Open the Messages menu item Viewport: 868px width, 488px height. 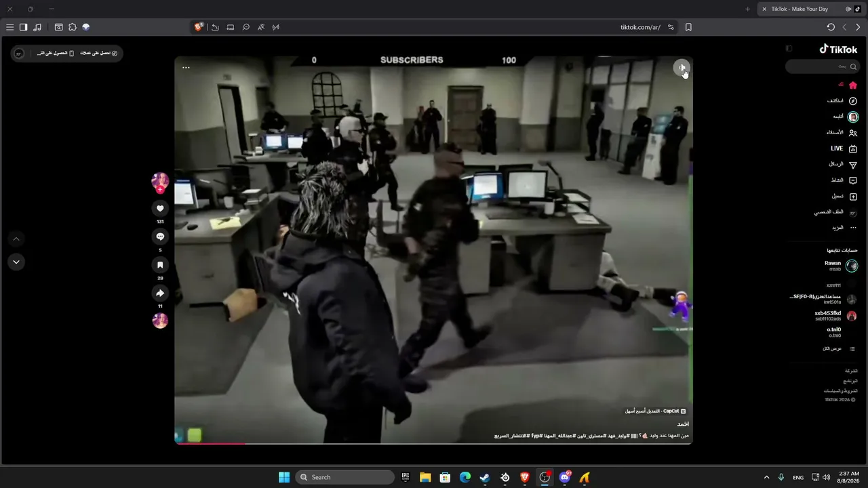tap(842, 165)
